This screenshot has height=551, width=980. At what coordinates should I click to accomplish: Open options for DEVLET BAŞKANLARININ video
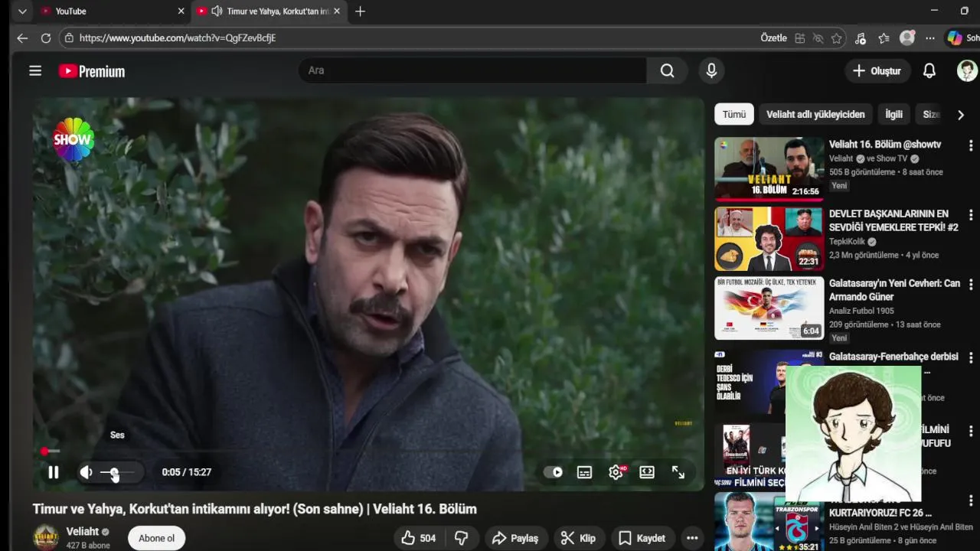(971, 215)
